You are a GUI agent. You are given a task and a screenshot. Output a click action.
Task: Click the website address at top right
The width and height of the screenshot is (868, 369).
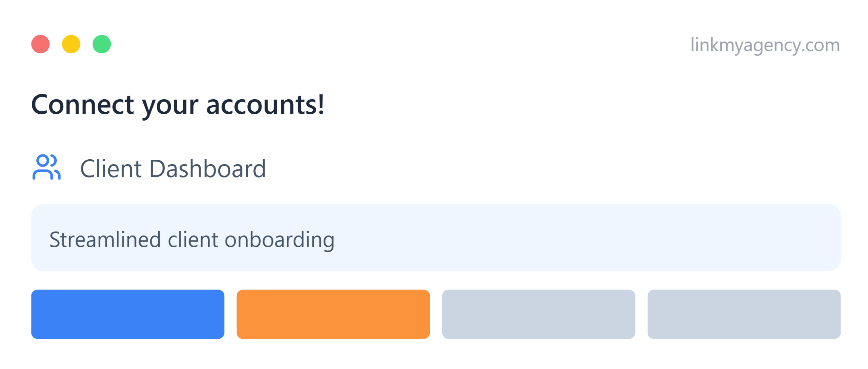(765, 45)
